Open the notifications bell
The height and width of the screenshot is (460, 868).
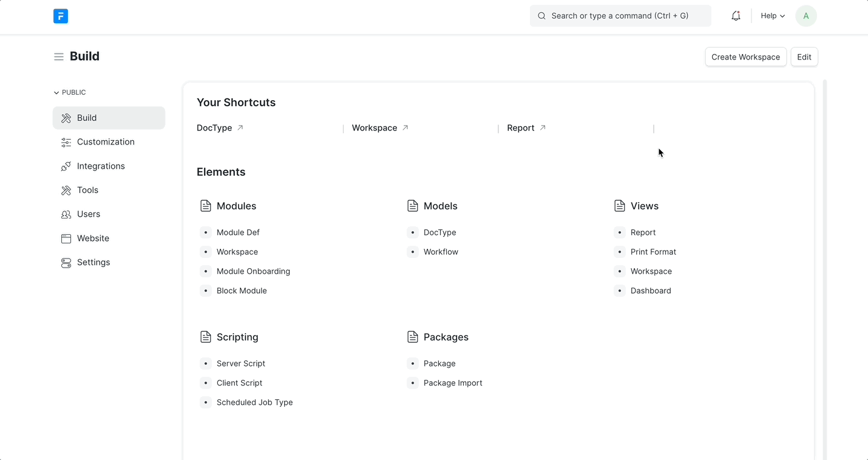(x=736, y=16)
